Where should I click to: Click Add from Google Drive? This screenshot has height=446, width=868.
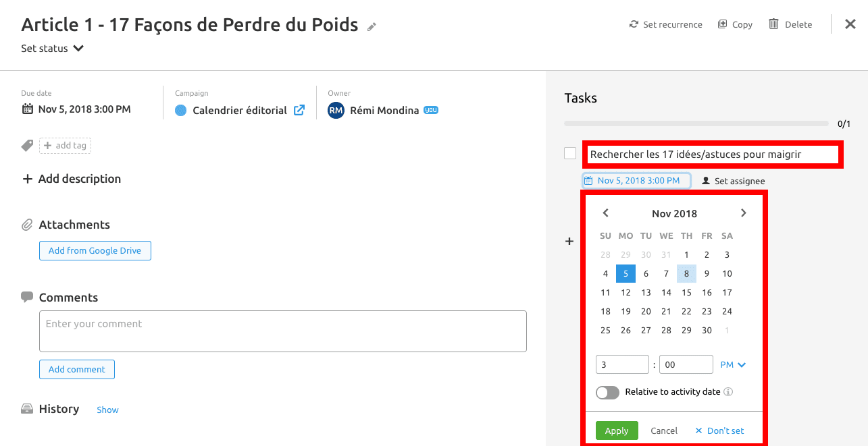[95, 250]
